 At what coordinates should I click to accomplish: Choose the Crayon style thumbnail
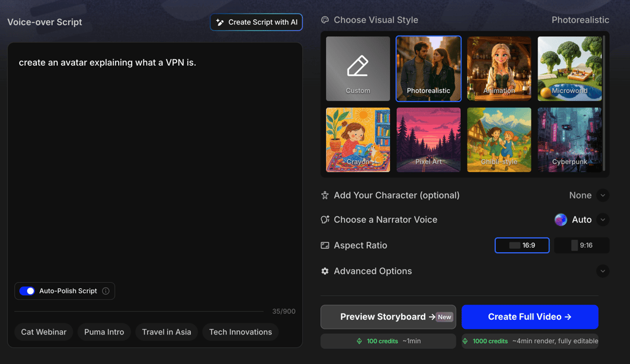click(358, 140)
